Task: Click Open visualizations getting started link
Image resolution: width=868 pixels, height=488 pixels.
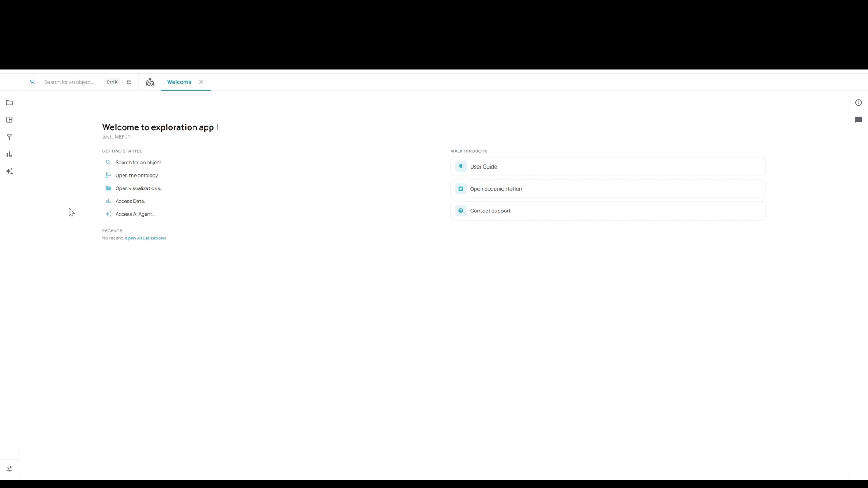Action: point(139,188)
